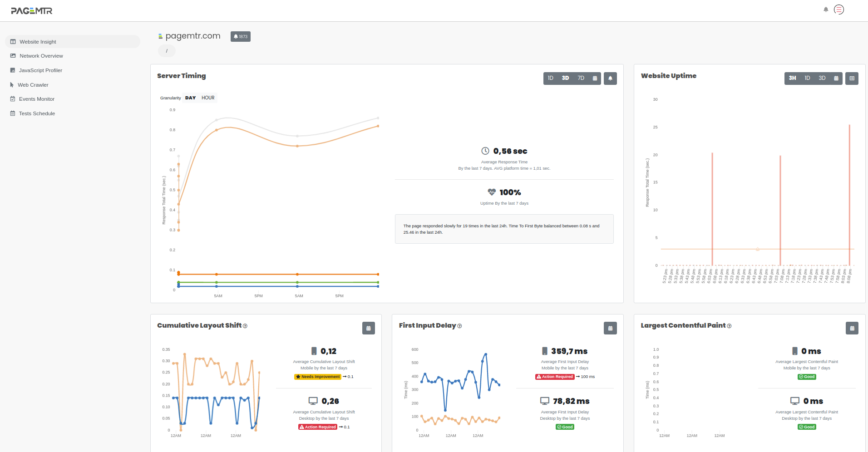Open Website Uptime calendar date picker
Screen dimensions: 868x452
(x=836, y=78)
